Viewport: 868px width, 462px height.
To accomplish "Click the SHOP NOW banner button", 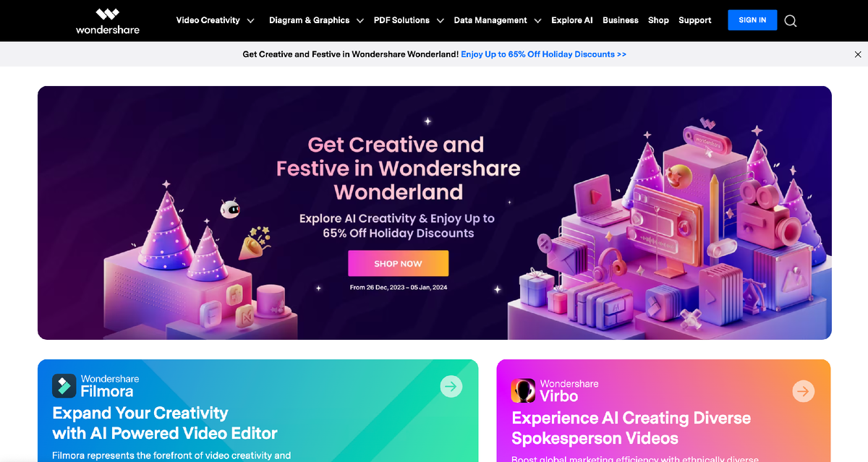I will pos(398,263).
